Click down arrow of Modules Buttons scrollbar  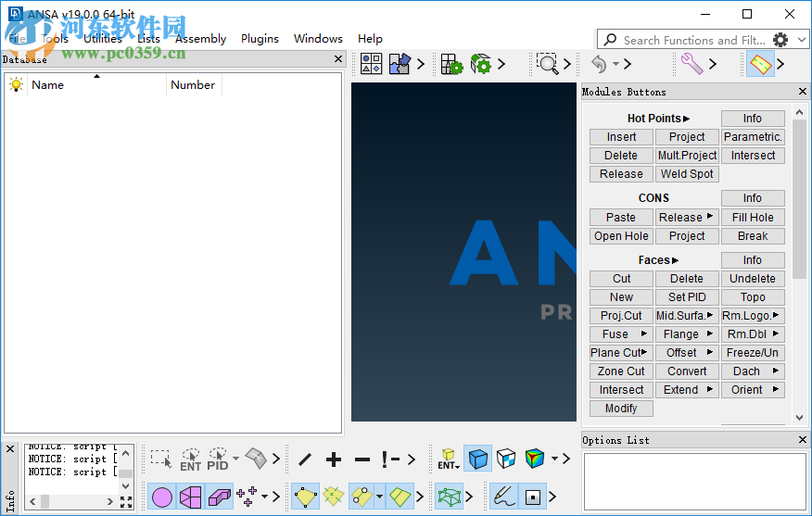click(800, 418)
